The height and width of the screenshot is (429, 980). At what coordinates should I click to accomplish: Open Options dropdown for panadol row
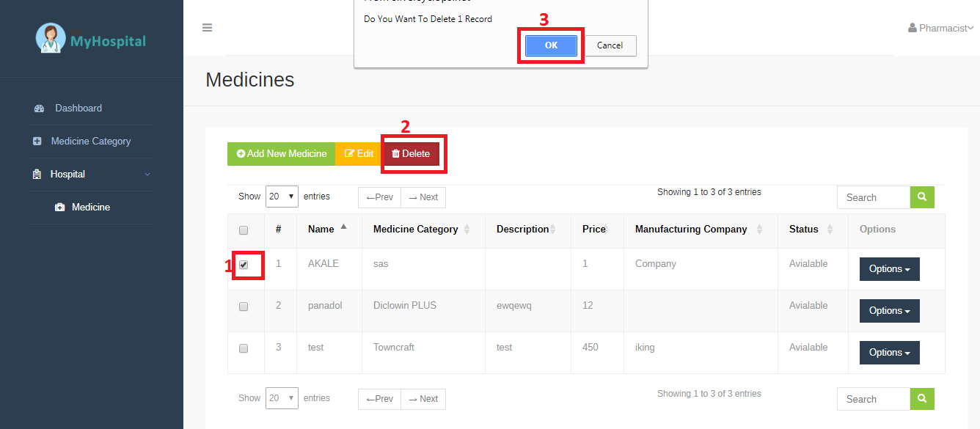[889, 311]
